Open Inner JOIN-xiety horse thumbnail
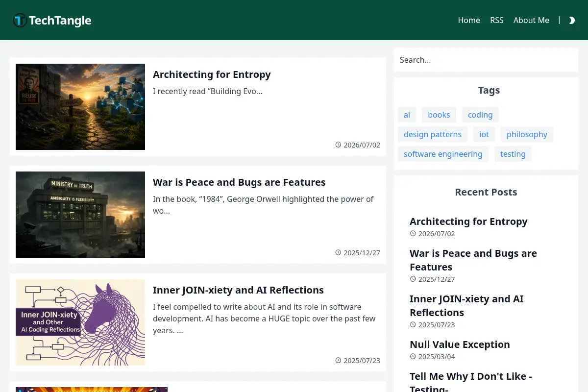Viewport: 588px width, 392px height. coord(80,322)
